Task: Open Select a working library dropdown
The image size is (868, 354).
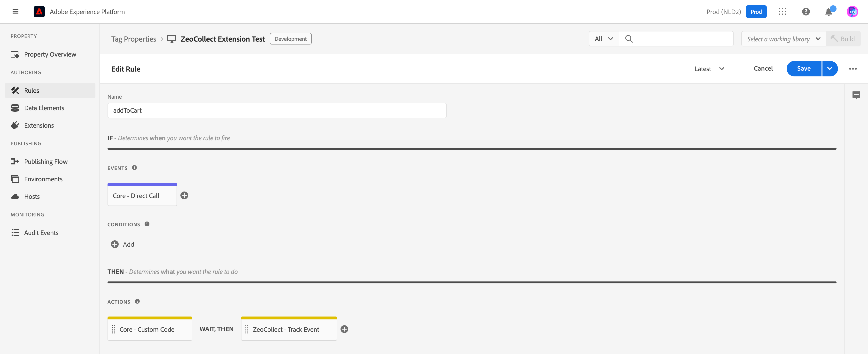Action: [x=783, y=39]
